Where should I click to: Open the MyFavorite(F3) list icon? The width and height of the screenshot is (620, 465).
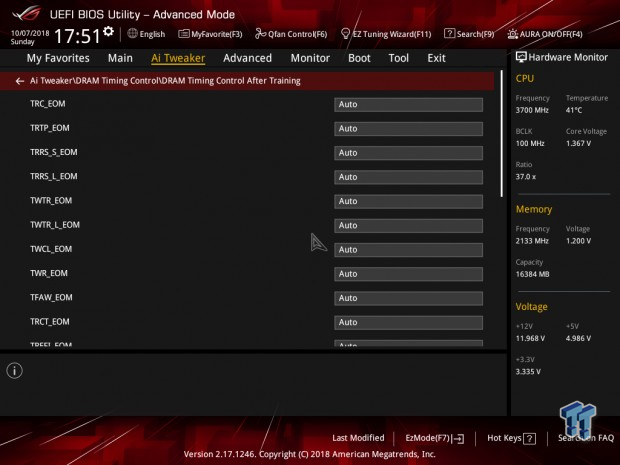[183, 34]
